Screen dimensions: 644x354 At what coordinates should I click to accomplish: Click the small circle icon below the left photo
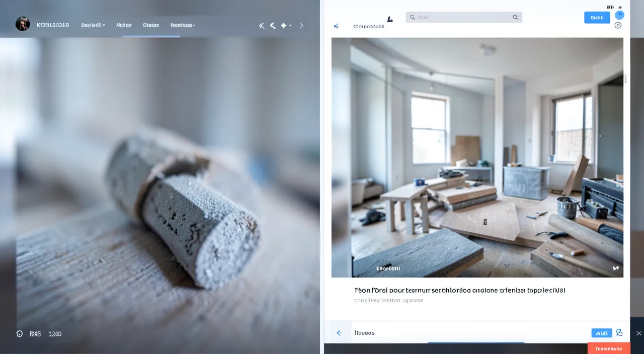(x=20, y=334)
